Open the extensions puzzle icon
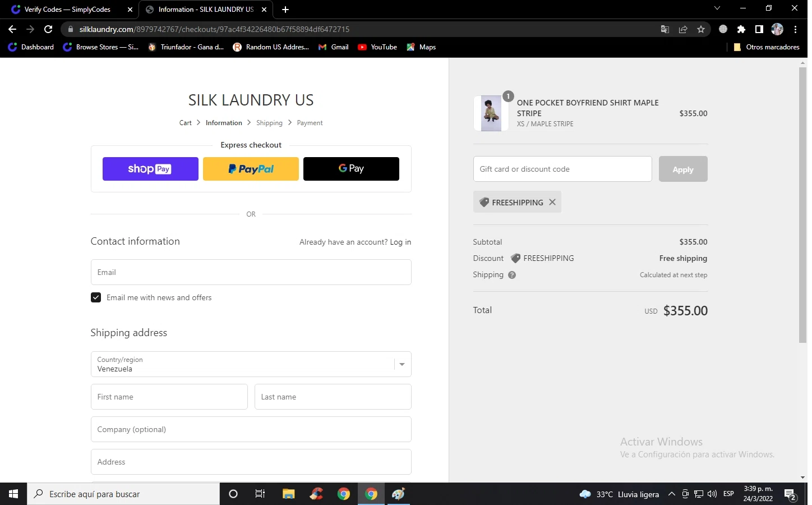The image size is (812, 505). pos(741,29)
